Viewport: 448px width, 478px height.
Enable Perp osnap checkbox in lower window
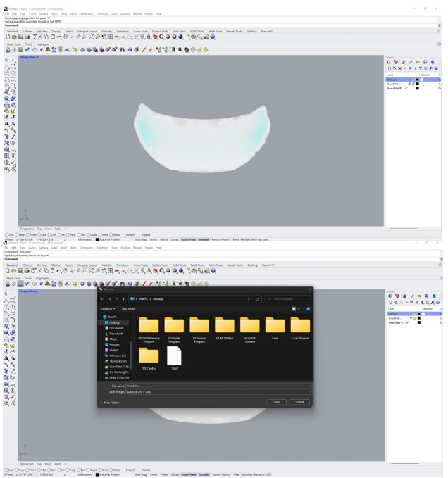pyautogui.click(x=68, y=470)
